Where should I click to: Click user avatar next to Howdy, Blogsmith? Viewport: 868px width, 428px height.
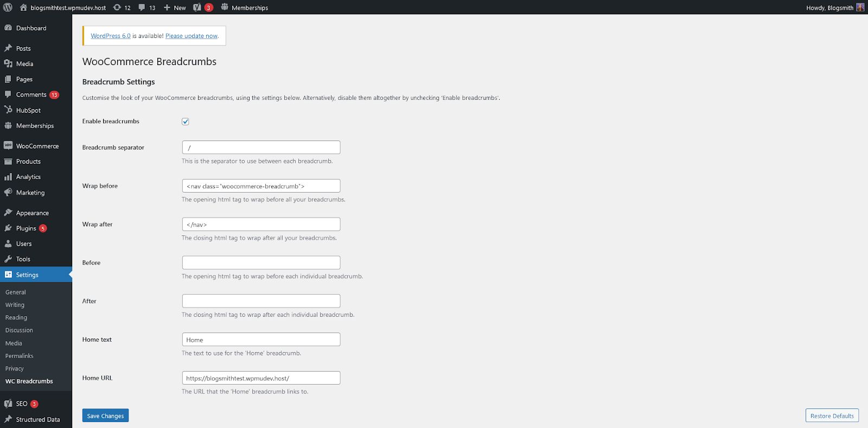tap(860, 8)
